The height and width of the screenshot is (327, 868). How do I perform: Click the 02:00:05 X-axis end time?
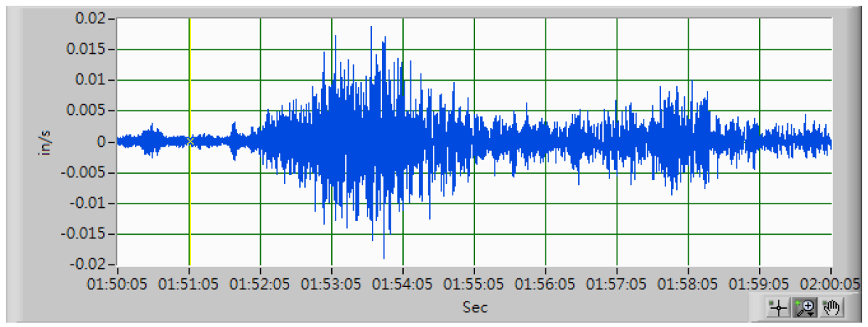point(831,285)
